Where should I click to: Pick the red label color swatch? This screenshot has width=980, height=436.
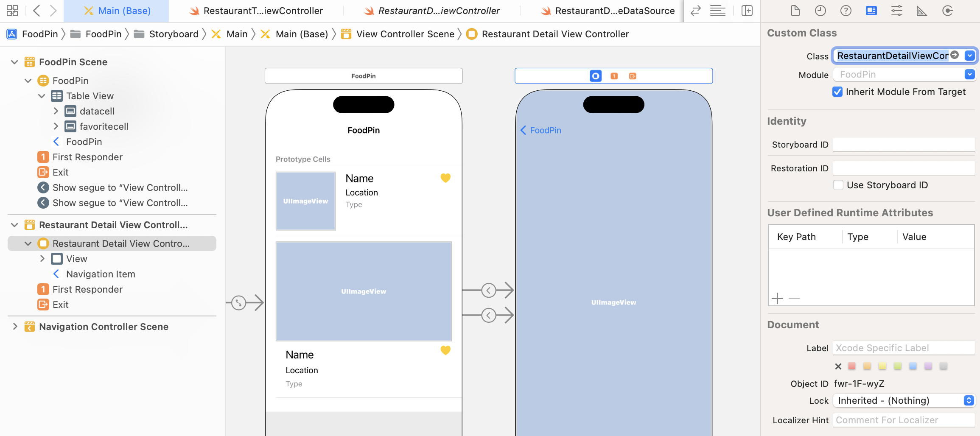coord(852,366)
